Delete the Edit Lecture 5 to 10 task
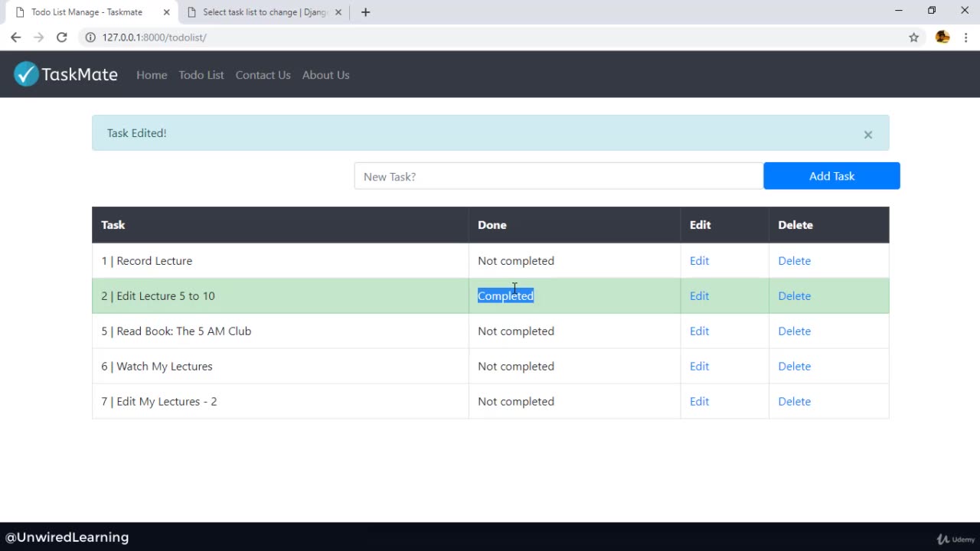The image size is (980, 551). pyautogui.click(x=794, y=296)
